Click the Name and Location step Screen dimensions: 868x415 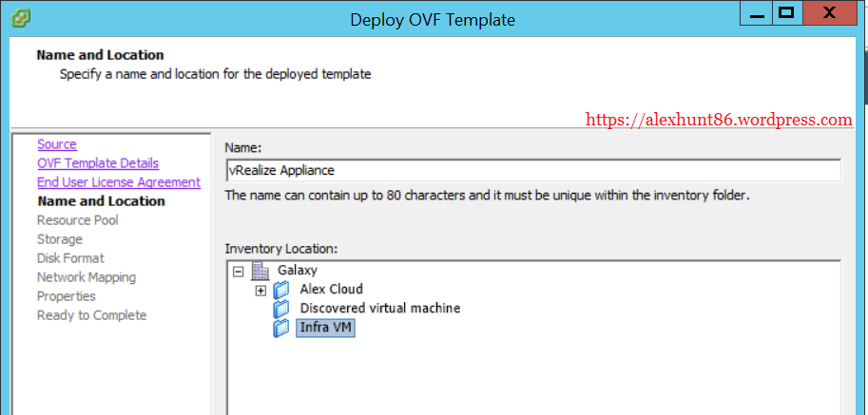pos(101,201)
